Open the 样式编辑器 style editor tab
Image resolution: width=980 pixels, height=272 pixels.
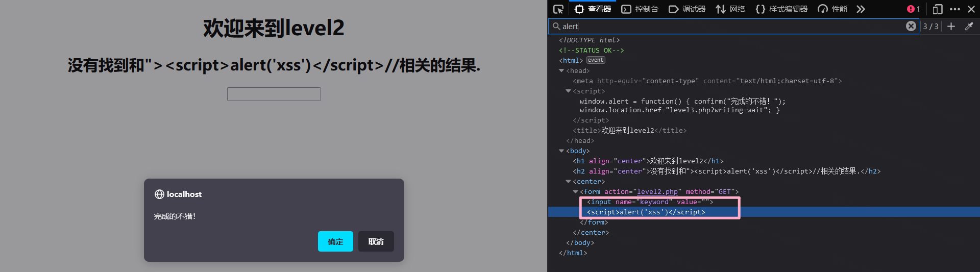781,9
